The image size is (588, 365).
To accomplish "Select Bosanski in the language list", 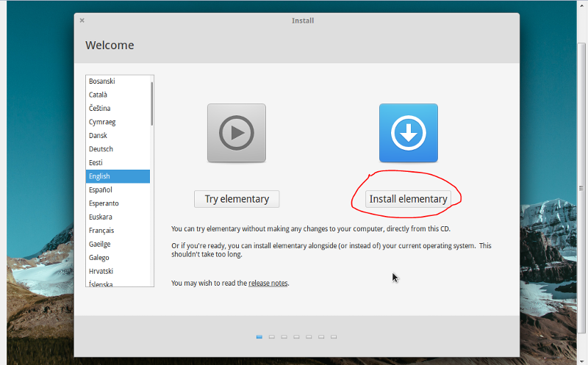I will [x=118, y=82].
